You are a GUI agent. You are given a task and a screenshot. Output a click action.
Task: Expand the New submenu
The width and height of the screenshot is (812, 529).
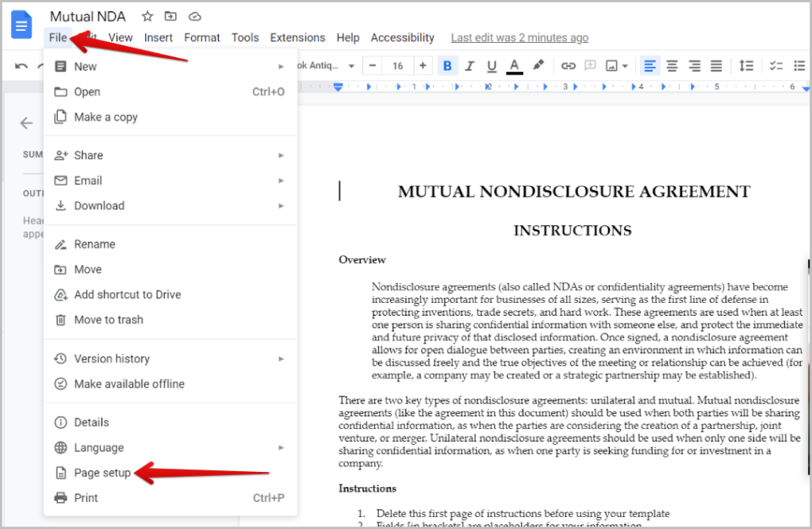[x=170, y=67]
